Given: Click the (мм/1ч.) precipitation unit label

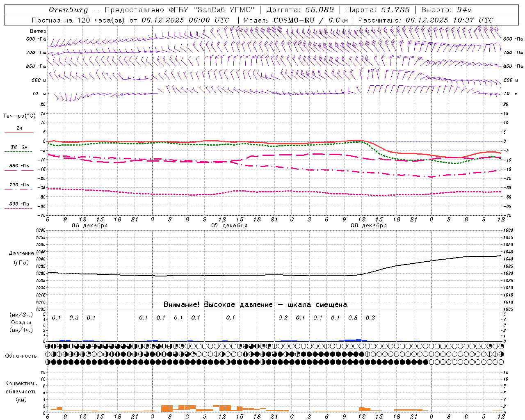Looking at the screenshot, I should point(21,330).
